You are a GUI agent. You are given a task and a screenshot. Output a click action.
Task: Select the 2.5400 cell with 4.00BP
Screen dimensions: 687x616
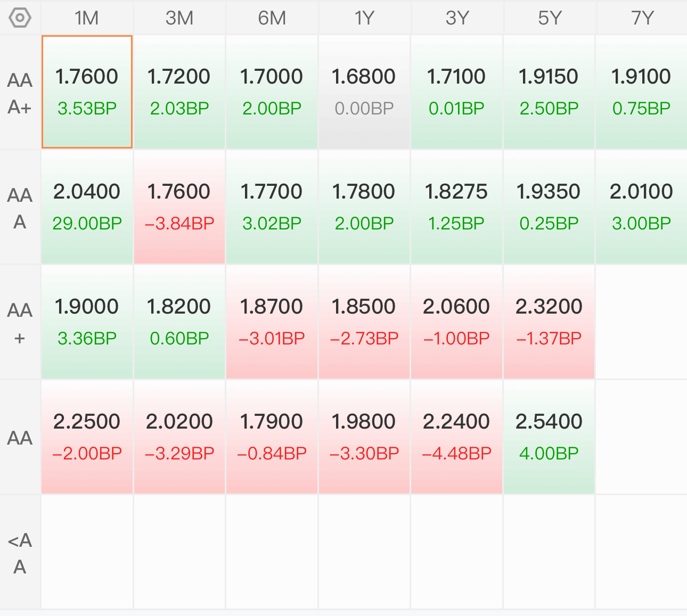tap(549, 437)
